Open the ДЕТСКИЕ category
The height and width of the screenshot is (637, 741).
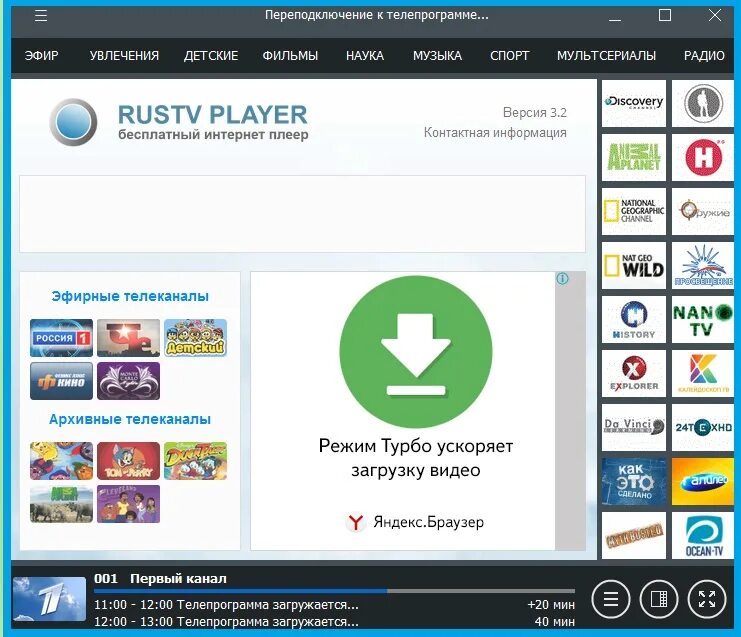click(x=211, y=56)
